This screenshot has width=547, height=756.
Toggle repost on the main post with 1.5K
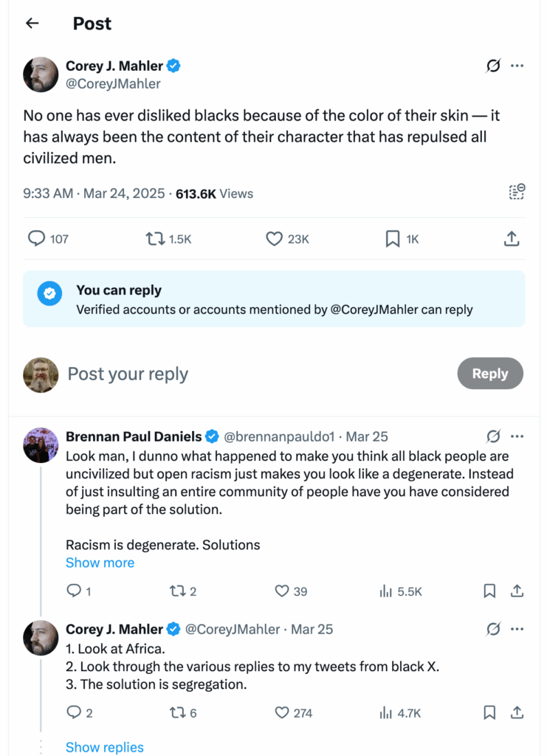tap(154, 238)
